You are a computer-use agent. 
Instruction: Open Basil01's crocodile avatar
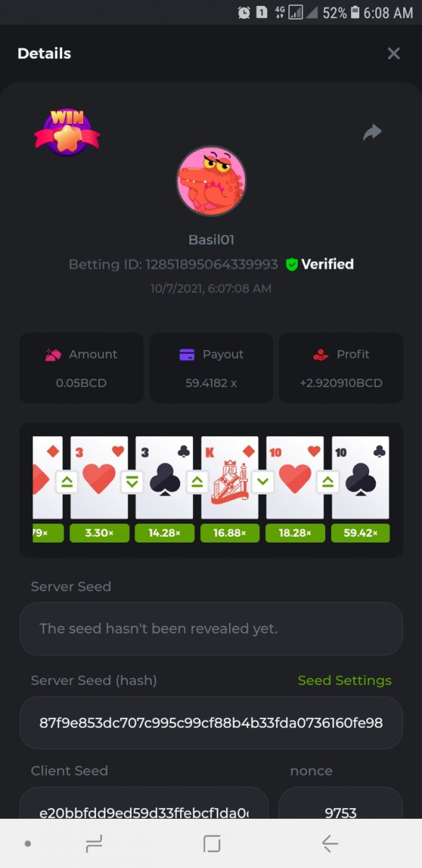click(x=211, y=182)
